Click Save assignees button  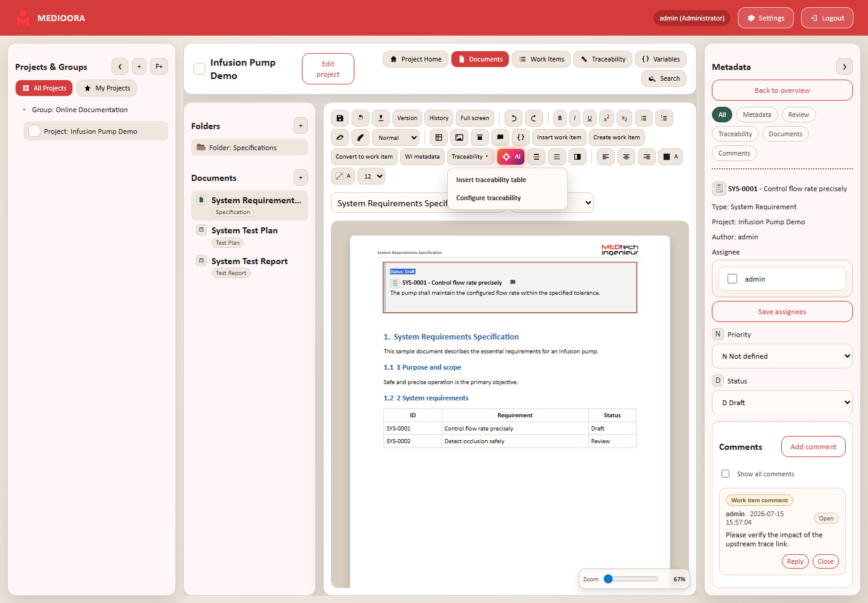(x=782, y=312)
